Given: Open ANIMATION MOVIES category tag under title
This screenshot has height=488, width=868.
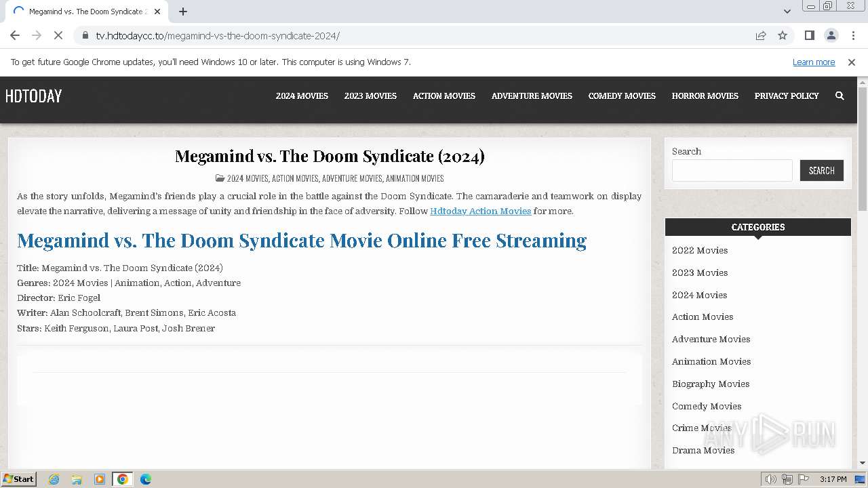Looking at the screenshot, I should click(414, 179).
